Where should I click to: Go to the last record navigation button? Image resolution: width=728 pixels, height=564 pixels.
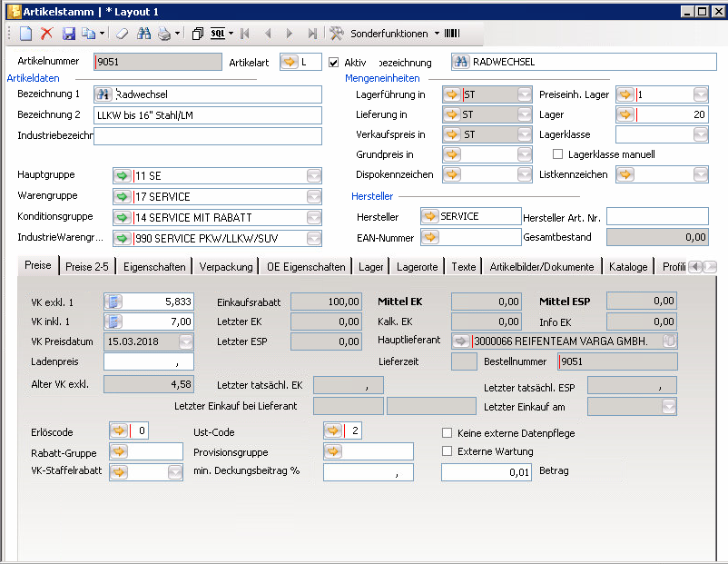click(x=312, y=34)
